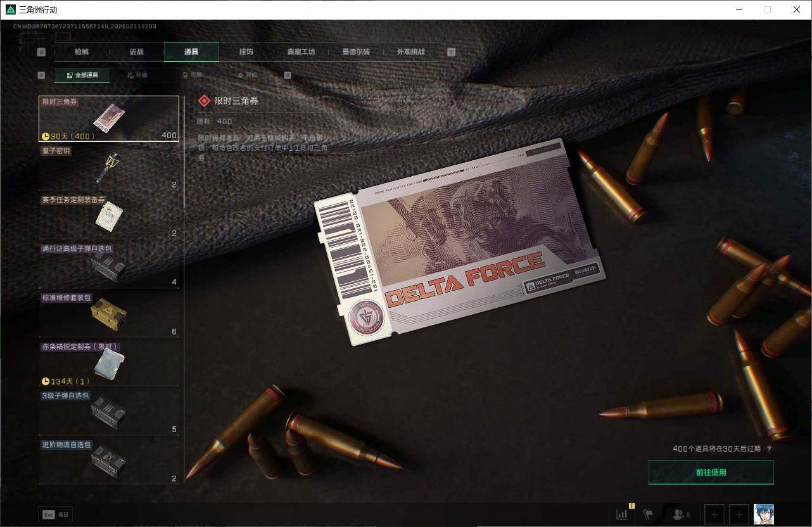Choose the 3级子弹自选包 item

(x=108, y=412)
